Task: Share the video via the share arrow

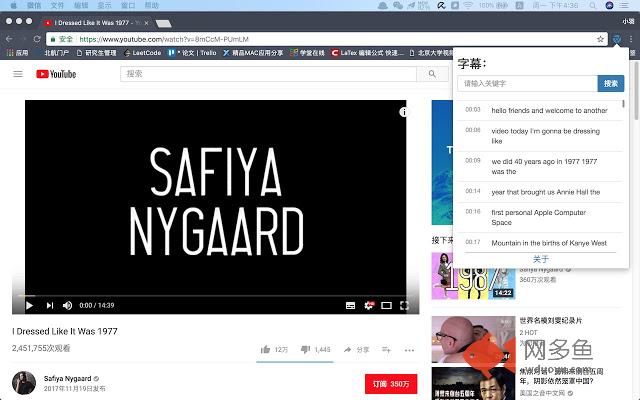Action: (356, 349)
